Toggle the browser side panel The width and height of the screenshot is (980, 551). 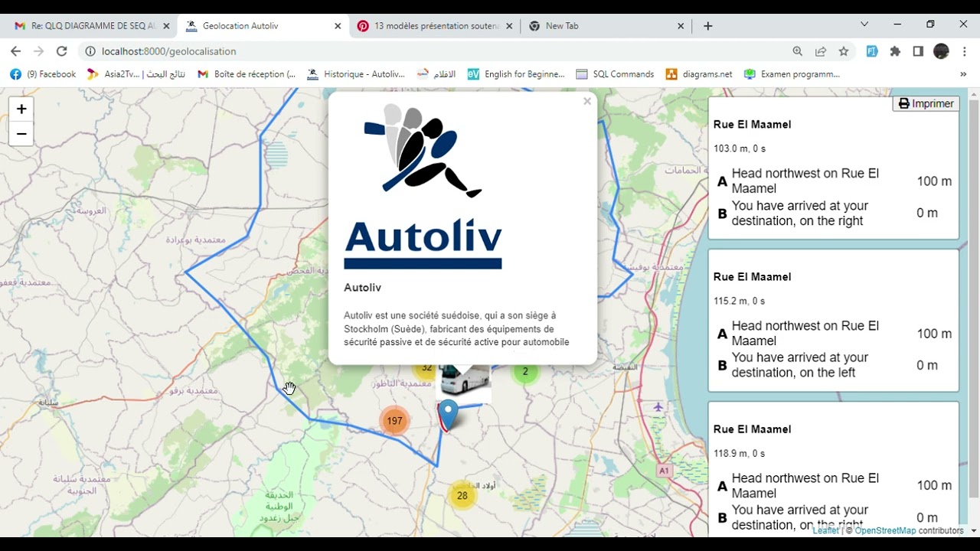pyautogui.click(x=918, y=51)
